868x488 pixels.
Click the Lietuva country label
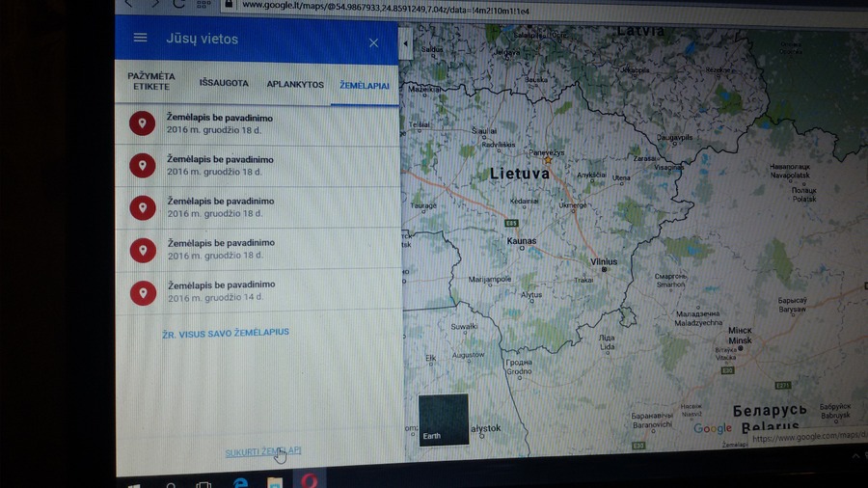tap(520, 174)
